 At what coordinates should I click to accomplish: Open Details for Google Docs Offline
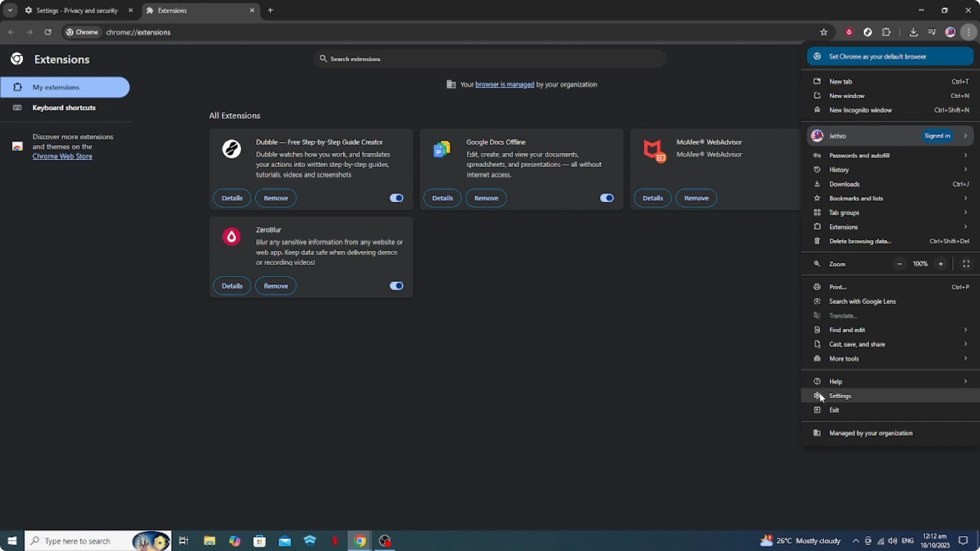pos(442,198)
